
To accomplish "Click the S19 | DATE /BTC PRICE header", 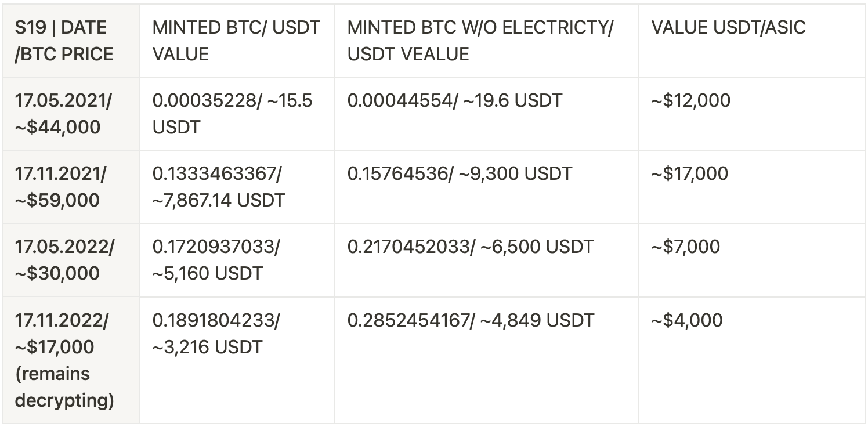I will coord(71,41).
